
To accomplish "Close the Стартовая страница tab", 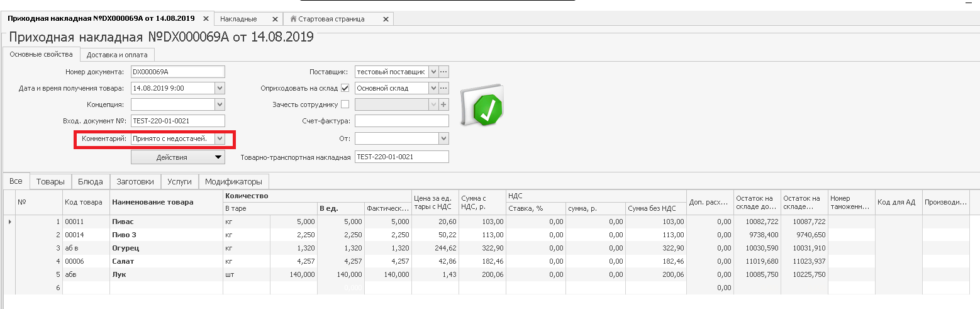I will [385, 20].
